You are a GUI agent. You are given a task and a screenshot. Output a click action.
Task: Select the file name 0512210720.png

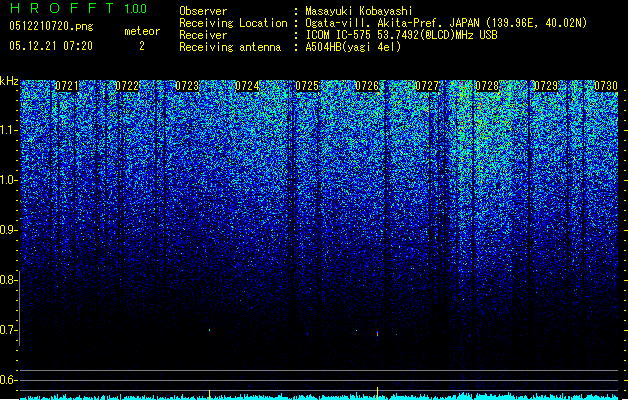click(51, 26)
